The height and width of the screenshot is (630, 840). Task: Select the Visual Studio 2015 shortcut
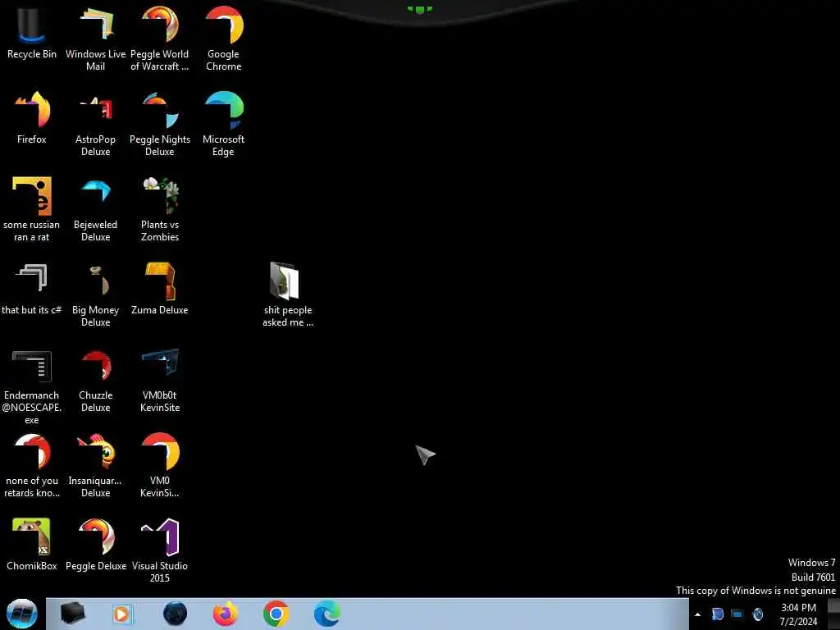click(160, 550)
